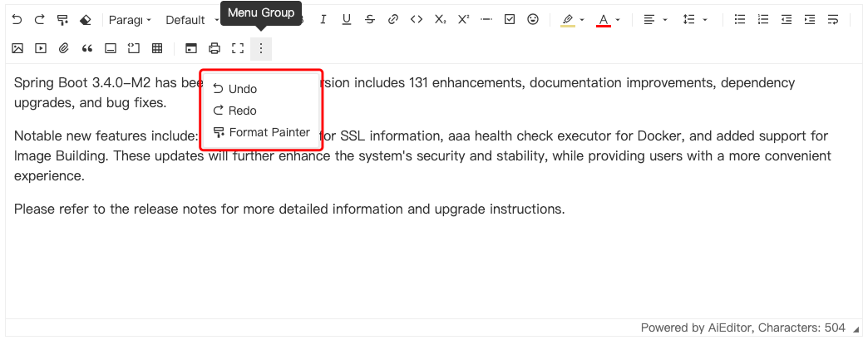
Task: Insert an image using the picture icon
Action: click(x=17, y=49)
